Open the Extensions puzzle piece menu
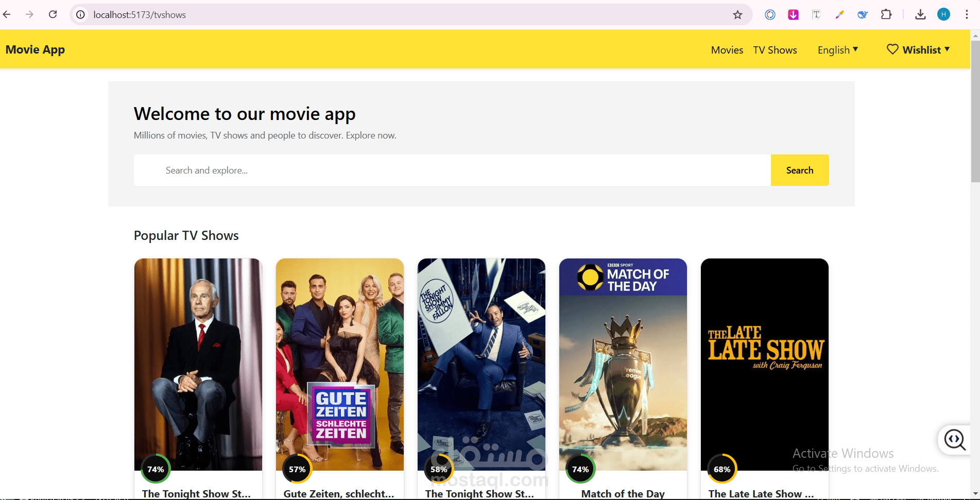The height and width of the screenshot is (500, 980). coord(886,14)
